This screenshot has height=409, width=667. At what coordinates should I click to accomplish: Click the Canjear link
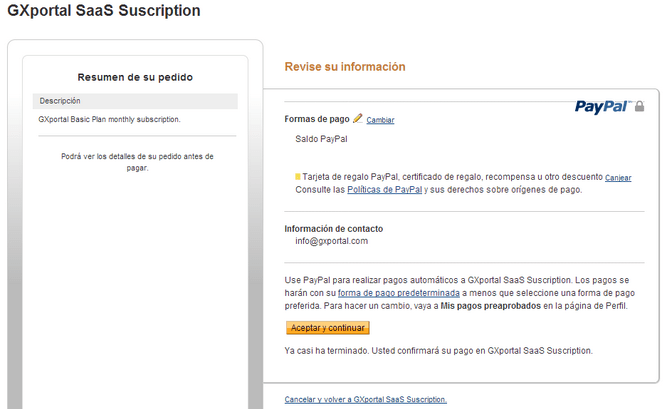tap(618, 177)
